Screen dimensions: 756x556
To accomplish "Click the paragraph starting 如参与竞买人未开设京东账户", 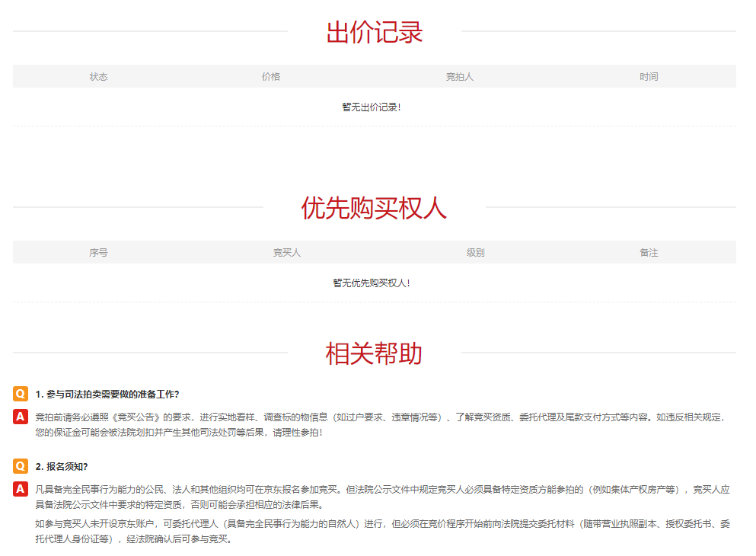I will [382, 532].
